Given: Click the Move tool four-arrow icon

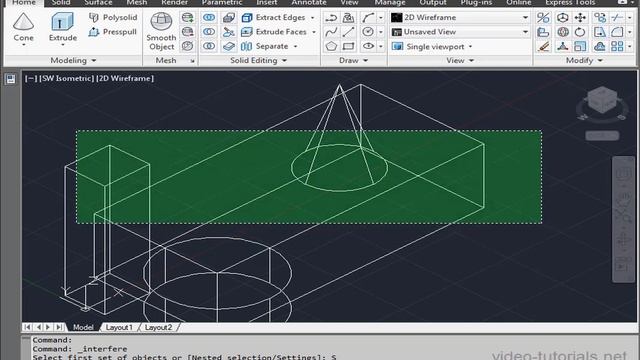Looking at the screenshot, I should 580,18.
